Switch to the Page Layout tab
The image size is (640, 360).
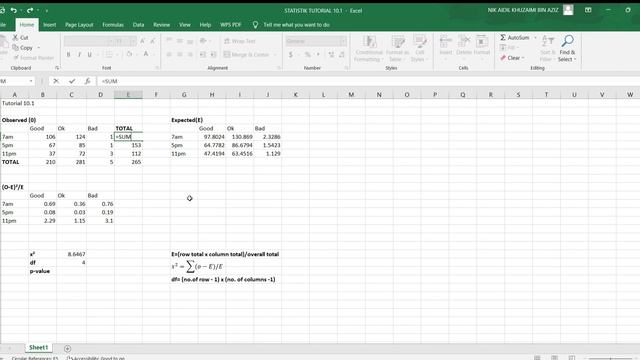[79, 25]
